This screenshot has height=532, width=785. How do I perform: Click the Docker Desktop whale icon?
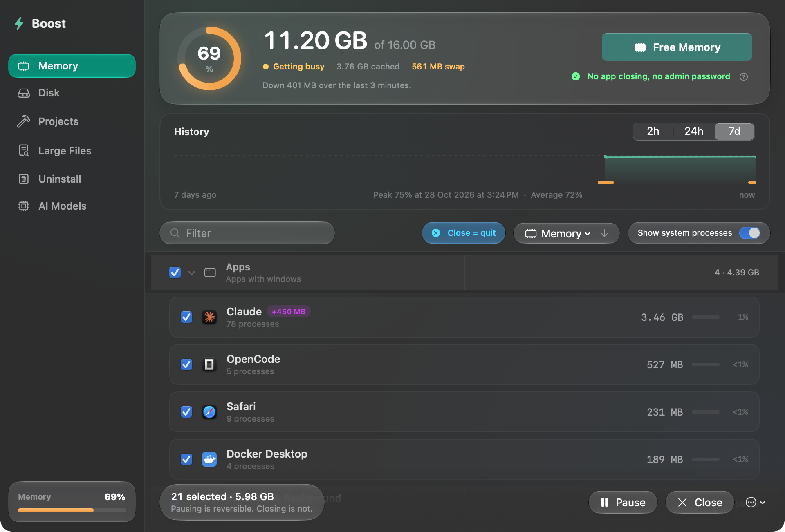(209, 459)
